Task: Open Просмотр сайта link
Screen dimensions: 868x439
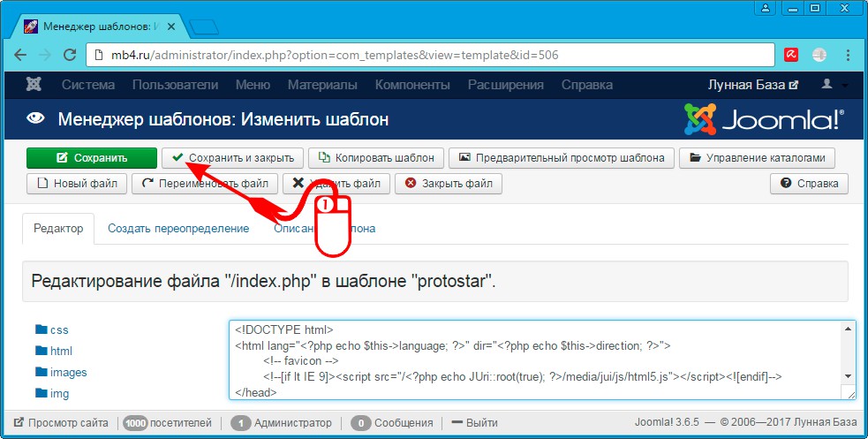Action: (x=61, y=423)
